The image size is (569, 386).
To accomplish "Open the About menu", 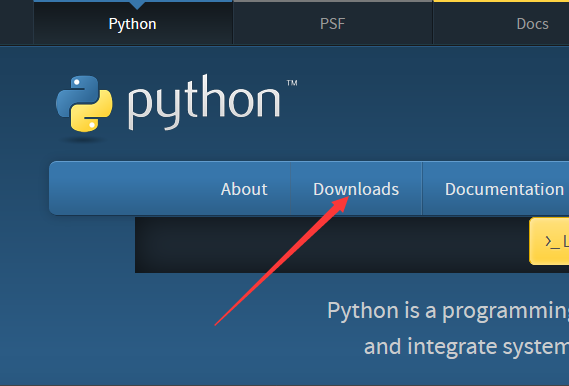I will 244,189.
